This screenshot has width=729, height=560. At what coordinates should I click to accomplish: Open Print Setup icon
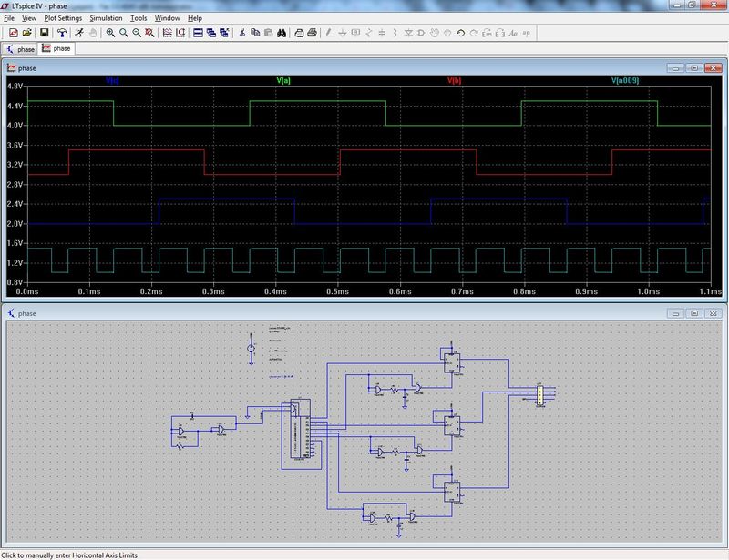coord(299,33)
